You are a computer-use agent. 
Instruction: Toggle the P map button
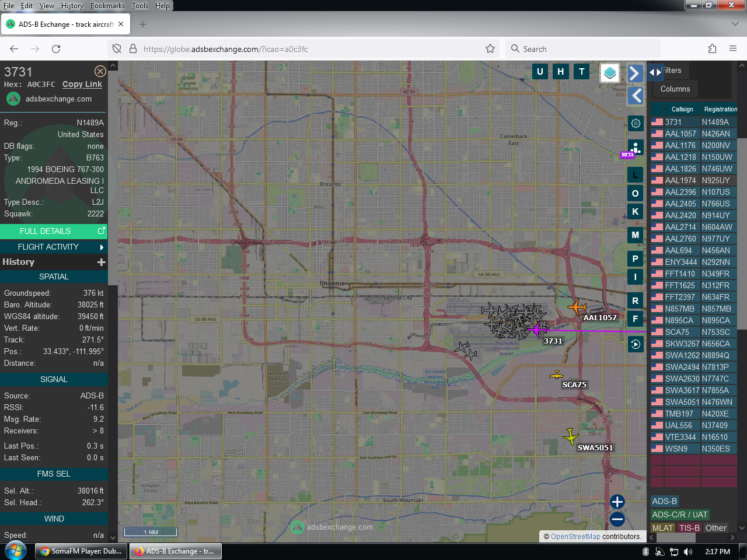point(636,258)
